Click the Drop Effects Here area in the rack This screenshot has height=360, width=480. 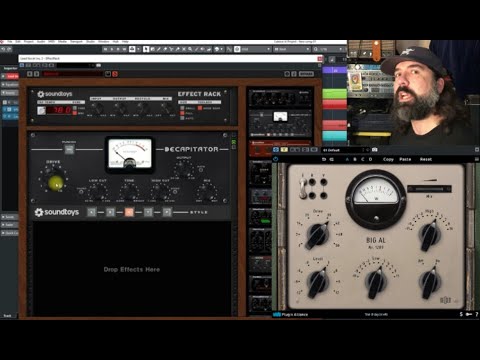(132, 269)
